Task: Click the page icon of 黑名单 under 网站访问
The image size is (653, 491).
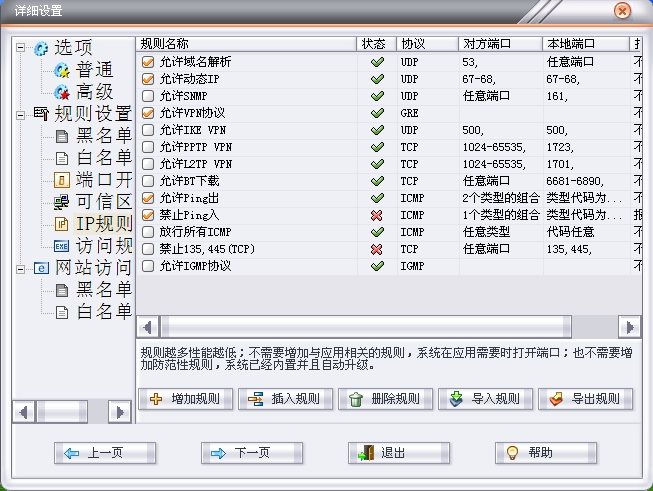Action: click(x=62, y=290)
